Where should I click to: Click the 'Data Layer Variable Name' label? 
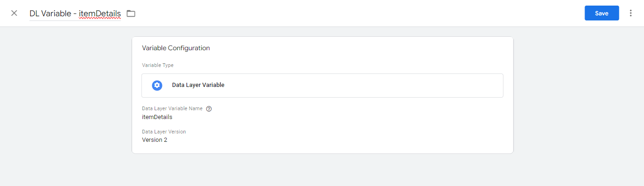pyautogui.click(x=172, y=108)
